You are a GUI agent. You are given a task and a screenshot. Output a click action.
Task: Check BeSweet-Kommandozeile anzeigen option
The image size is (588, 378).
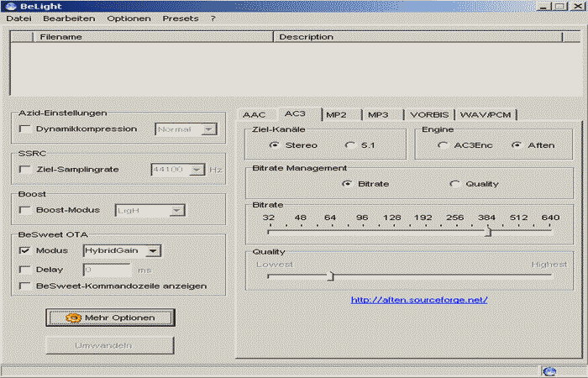point(25,286)
